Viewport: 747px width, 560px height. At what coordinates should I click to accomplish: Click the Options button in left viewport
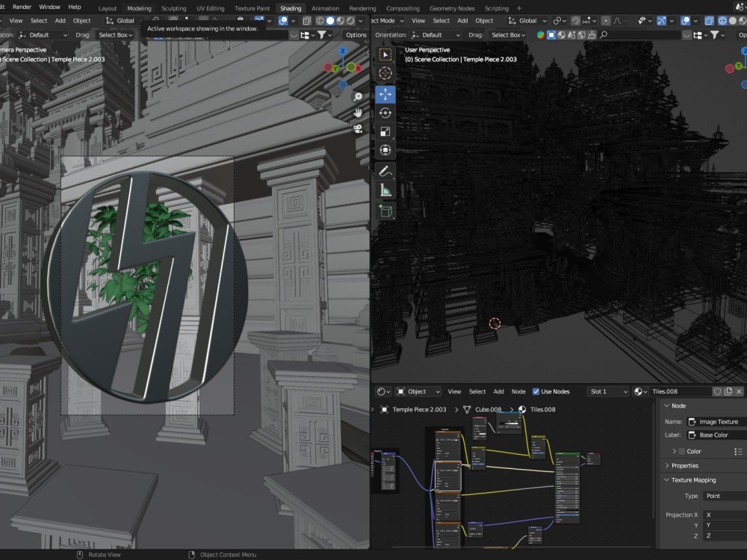coord(356,35)
